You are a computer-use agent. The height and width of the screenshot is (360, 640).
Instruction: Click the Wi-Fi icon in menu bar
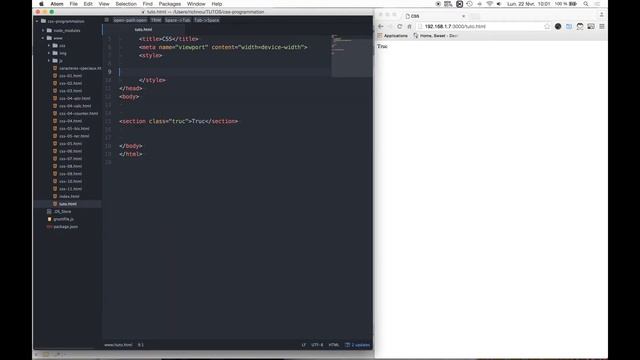pyautogui.click(x=489, y=4)
